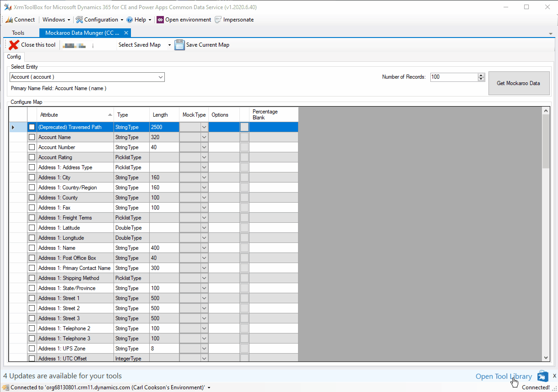
Task: Sort by the Attribute column header
Action: tap(76, 115)
